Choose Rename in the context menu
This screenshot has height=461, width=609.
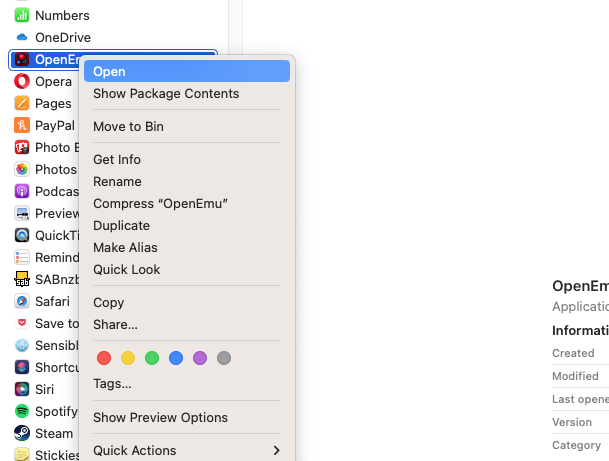pos(187,182)
